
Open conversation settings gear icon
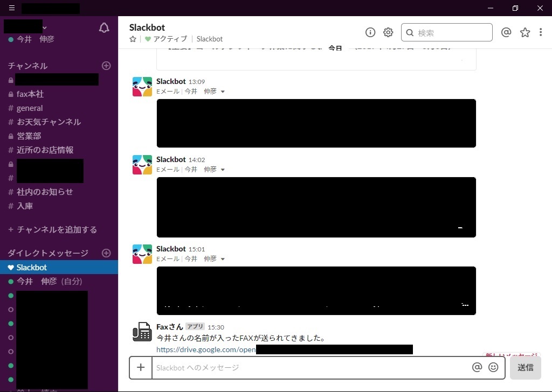pos(388,32)
